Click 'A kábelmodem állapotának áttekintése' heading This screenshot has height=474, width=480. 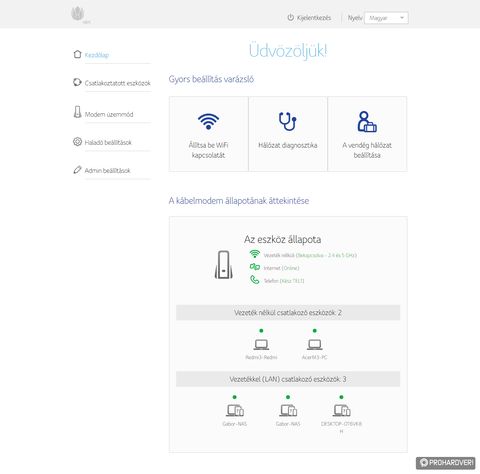pos(239,201)
